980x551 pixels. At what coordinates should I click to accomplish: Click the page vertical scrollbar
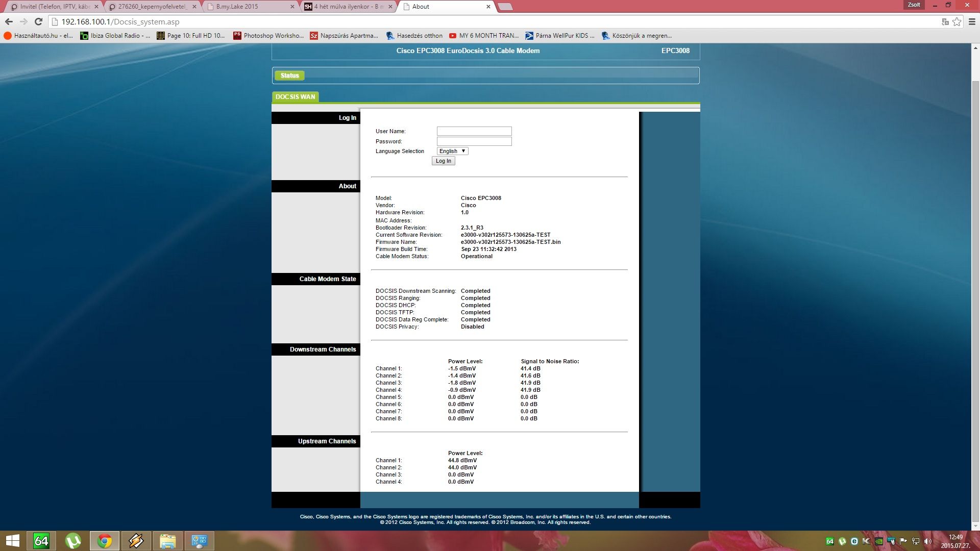coord(975,301)
